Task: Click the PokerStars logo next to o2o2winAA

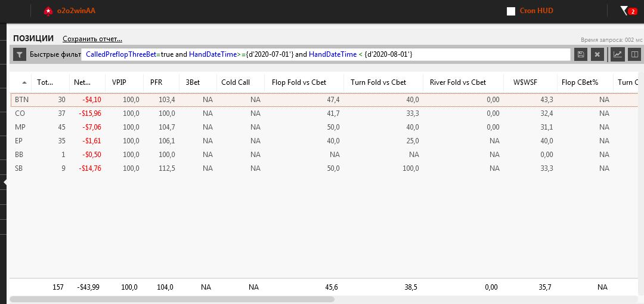Action: (48, 11)
